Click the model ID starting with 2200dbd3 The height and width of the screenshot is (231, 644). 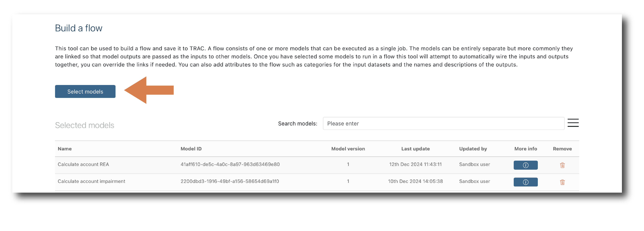click(229, 181)
